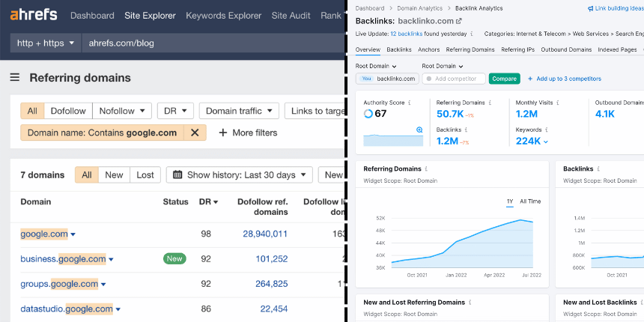This screenshot has width=644, height=322.
Task: Select the Lost domains toggle
Action: tap(145, 174)
